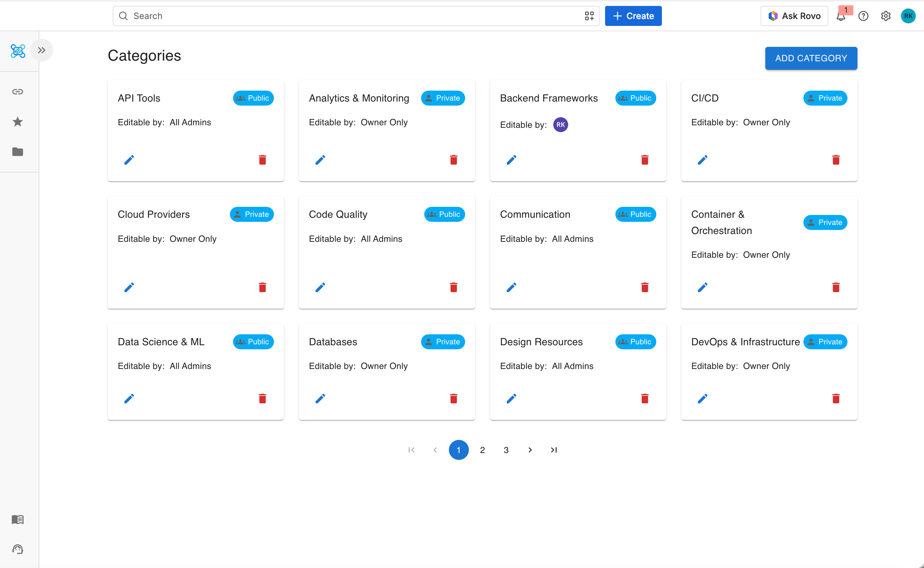This screenshot has width=924, height=568.
Task: Click the RK editor avatar on Backend Frameworks
Action: coord(560,125)
